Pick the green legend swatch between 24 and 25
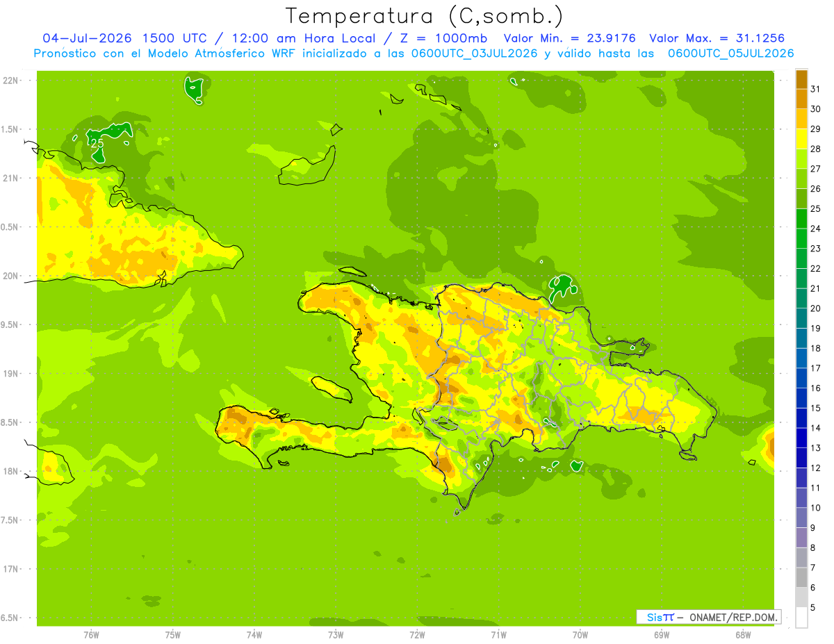The height and width of the screenshot is (644, 834). pyautogui.click(x=801, y=218)
